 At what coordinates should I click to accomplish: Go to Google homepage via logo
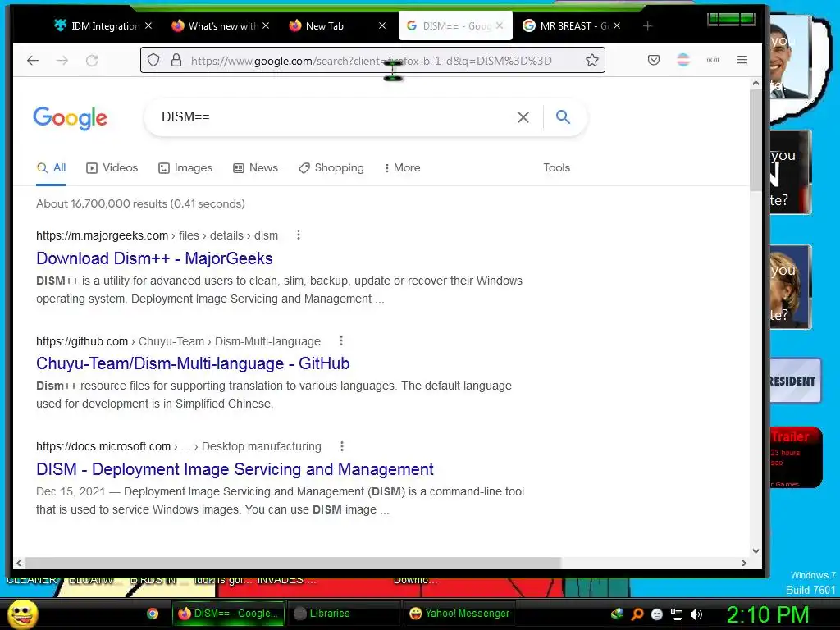(x=71, y=118)
